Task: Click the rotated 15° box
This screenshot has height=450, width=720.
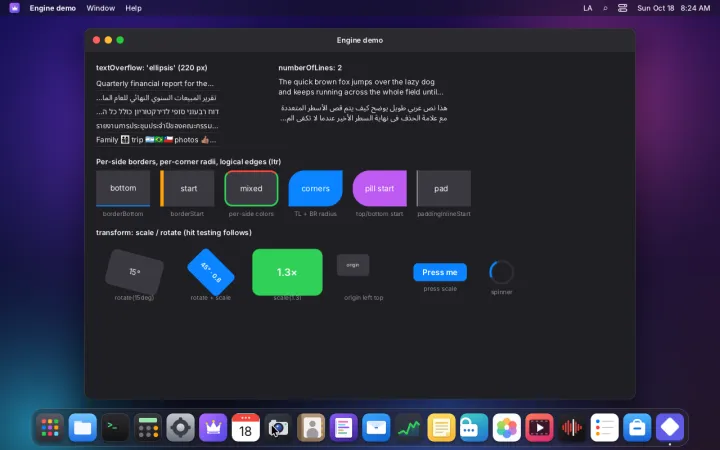Action: point(135,272)
